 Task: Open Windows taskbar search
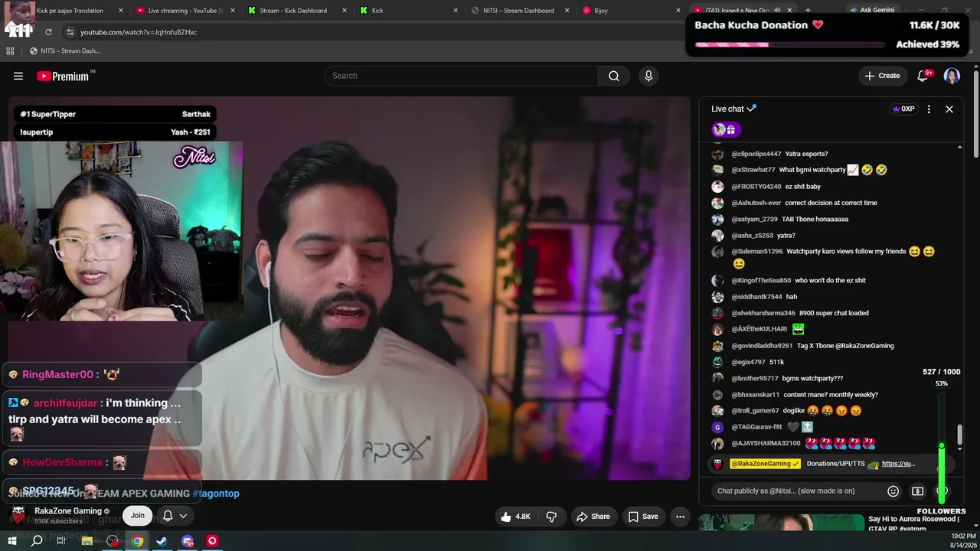pos(36,541)
